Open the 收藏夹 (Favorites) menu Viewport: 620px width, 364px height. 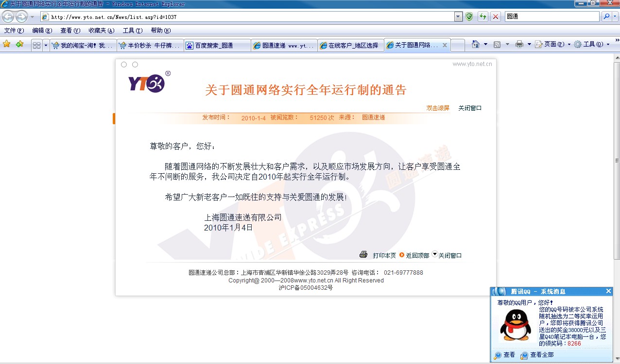tap(101, 31)
